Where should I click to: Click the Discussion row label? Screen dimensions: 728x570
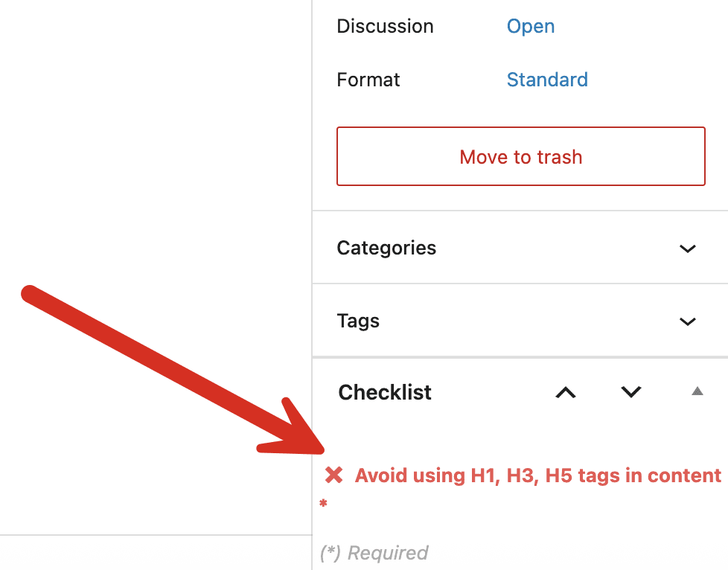pyautogui.click(x=385, y=26)
